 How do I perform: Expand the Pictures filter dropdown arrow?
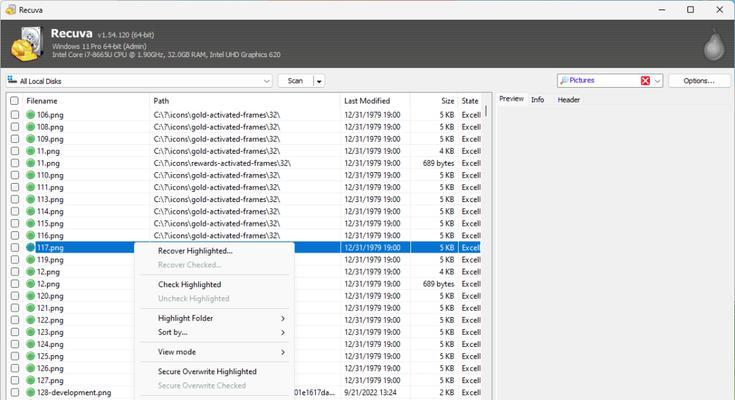(x=657, y=81)
